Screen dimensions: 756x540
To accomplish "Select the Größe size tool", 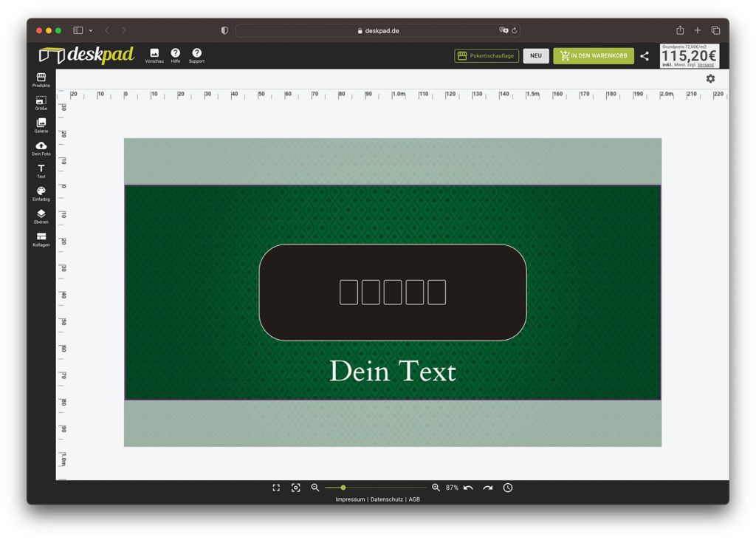I will pyautogui.click(x=41, y=103).
